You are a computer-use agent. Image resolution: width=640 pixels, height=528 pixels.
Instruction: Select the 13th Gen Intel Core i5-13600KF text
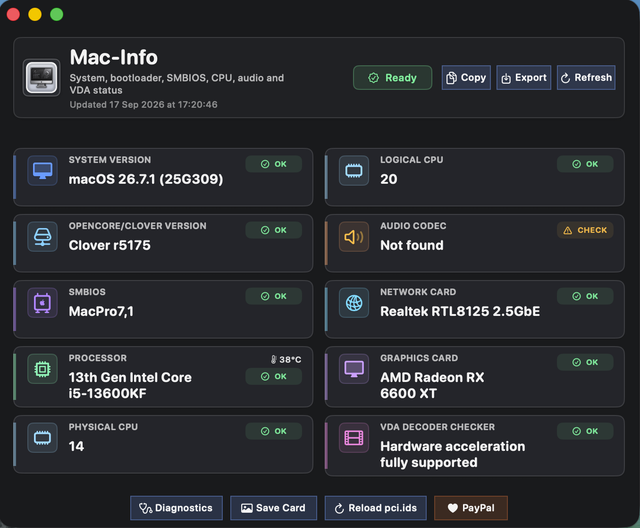tap(130, 385)
